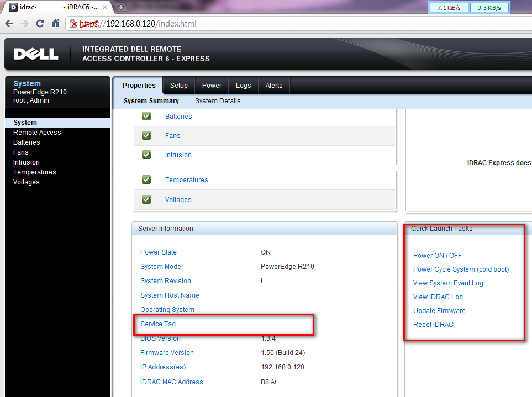Click the Batteries green status check icon

(146, 116)
